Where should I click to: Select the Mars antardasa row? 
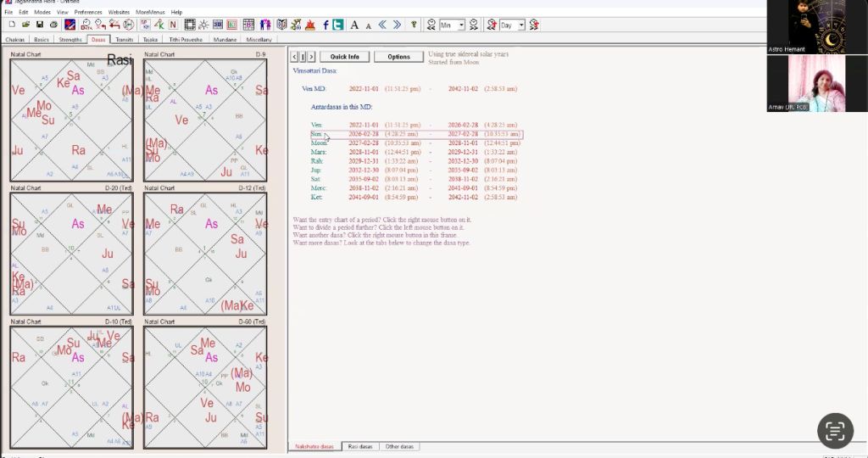pos(414,152)
